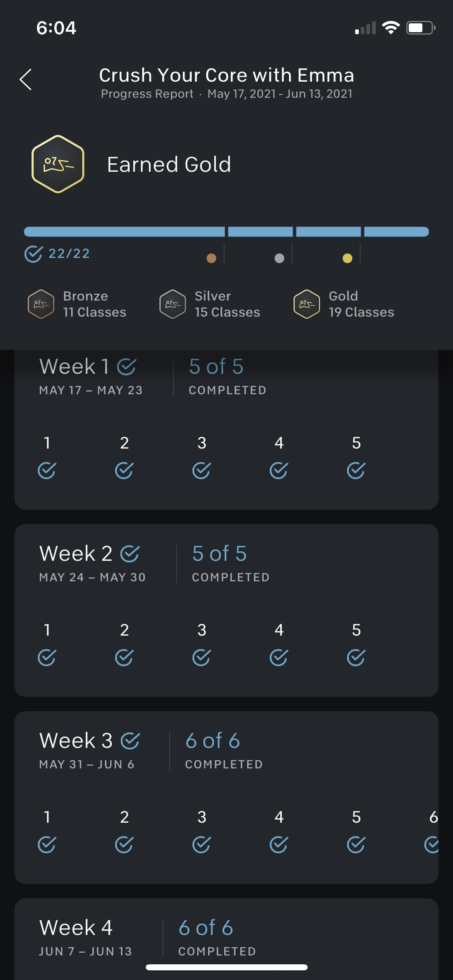453x980 pixels.
Task: Tap the gold milestone dot on progress
Action: pyautogui.click(x=348, y=258)
